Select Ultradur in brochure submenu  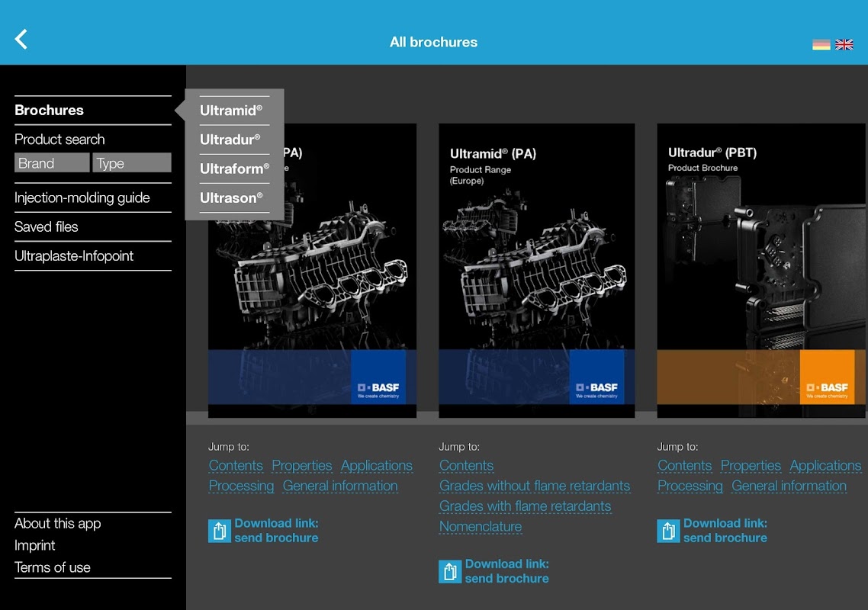click(234, 140)
